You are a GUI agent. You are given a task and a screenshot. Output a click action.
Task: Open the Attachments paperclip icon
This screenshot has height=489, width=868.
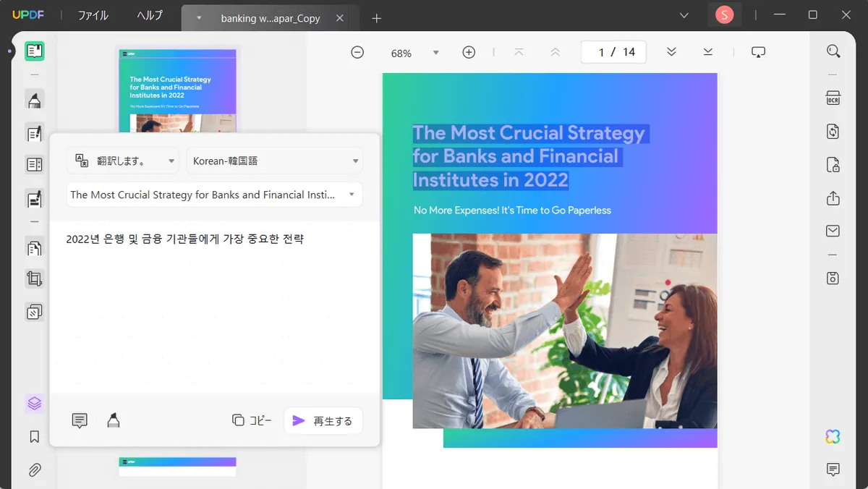point(34,469)
